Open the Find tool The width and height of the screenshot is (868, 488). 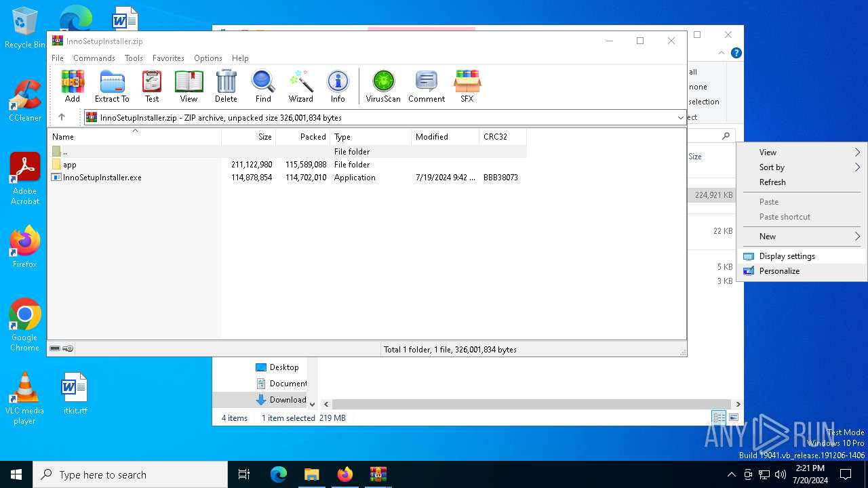pos(263,86)
